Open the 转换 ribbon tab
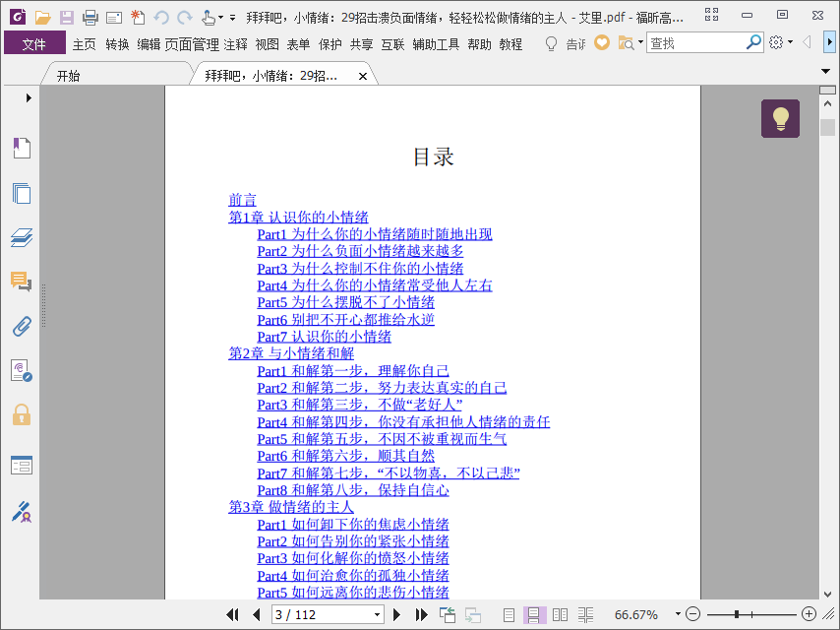 click(x=117, y=44)
